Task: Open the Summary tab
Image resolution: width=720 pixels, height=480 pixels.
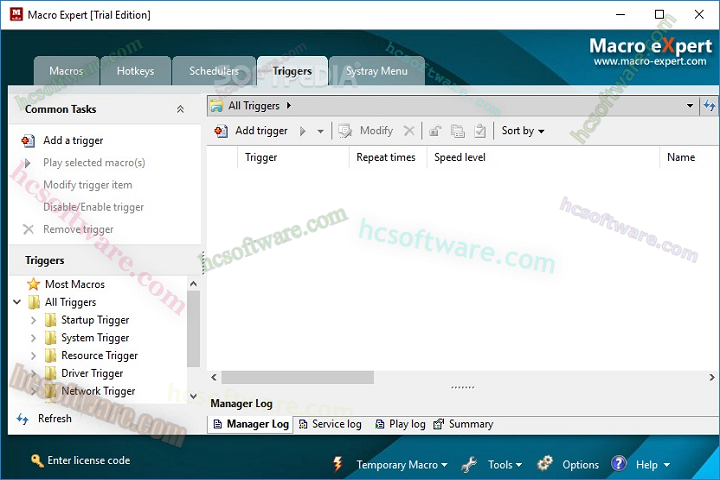Action: (463, 424)
